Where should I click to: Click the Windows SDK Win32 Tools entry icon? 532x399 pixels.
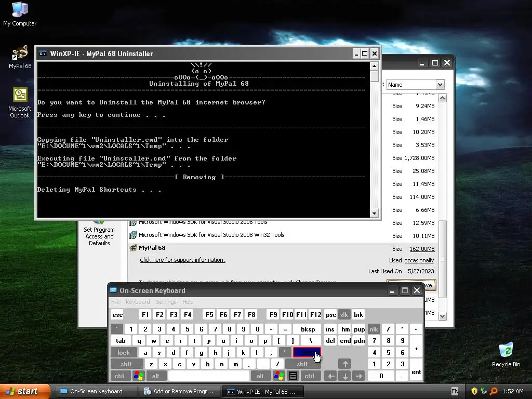coord(133,235)
